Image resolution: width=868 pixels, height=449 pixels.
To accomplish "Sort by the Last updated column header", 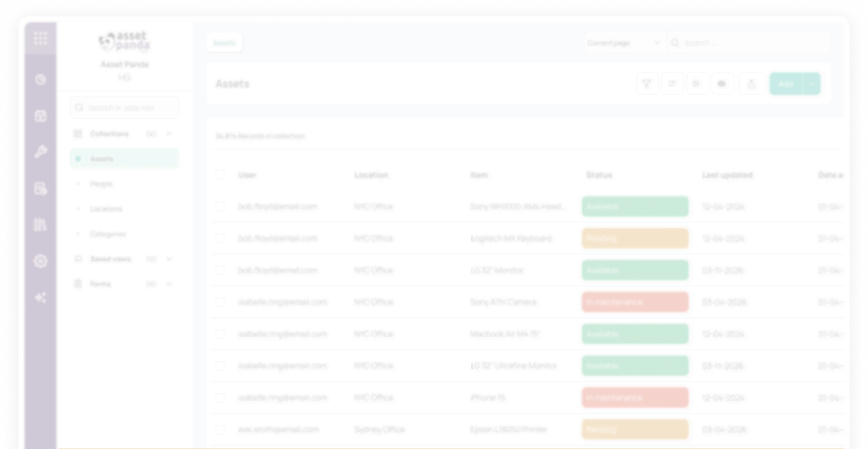I will (x=727, y=175).
